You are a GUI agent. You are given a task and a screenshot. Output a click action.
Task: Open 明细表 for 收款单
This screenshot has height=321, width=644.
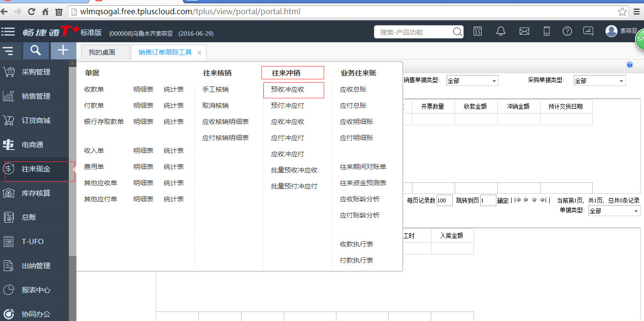[x=143, y=89]
